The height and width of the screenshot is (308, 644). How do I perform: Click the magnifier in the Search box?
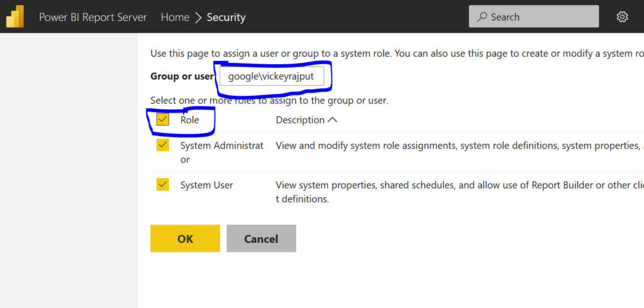482,17
